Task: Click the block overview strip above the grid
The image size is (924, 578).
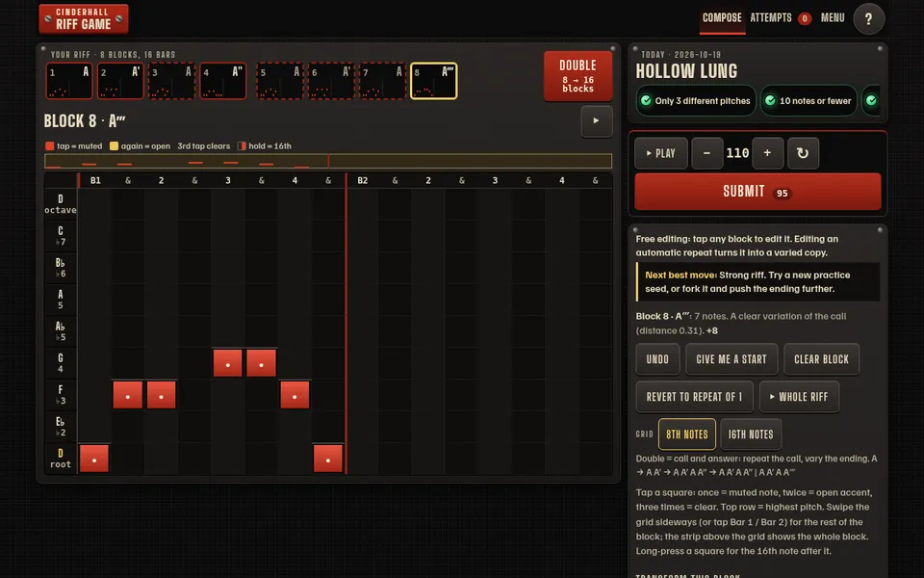Action: tap(328, 161)
